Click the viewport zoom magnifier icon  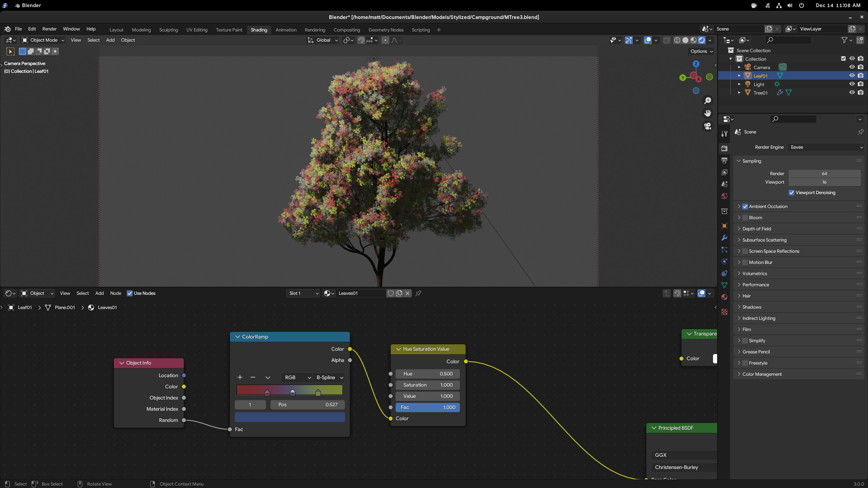(708, 101)
